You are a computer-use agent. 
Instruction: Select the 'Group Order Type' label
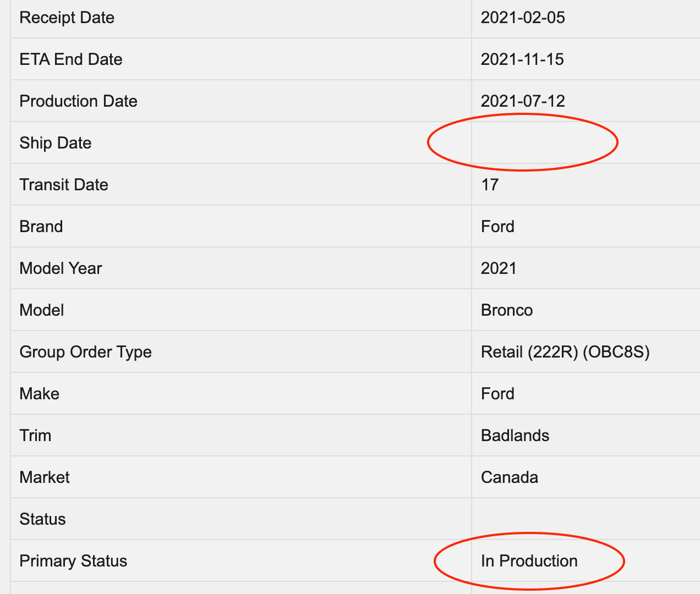[85, 352]
